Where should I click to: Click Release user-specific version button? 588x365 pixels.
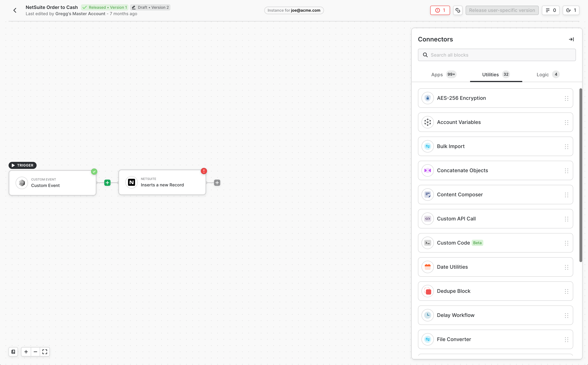pos(502,10)
